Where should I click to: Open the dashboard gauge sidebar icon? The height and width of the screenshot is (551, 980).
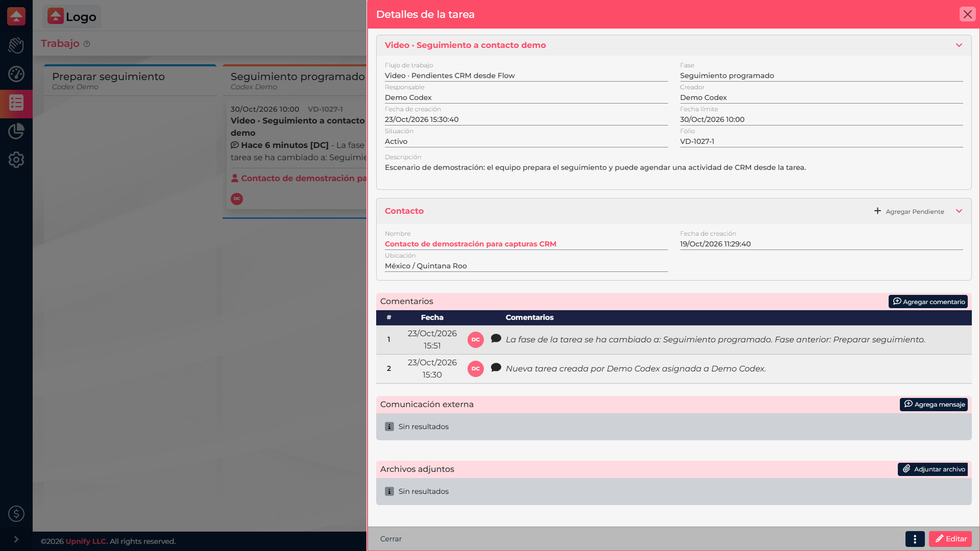point(16,74)
